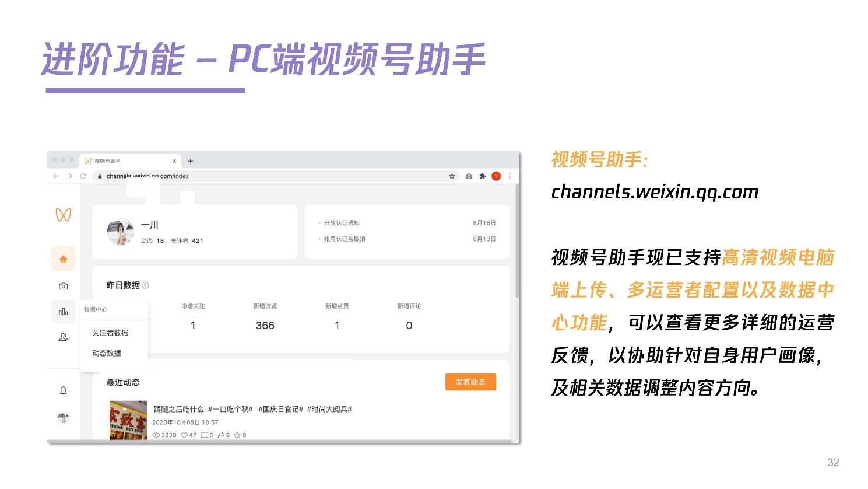
Task: Select the Home icon in the sidebar
Action: [64, 259]
